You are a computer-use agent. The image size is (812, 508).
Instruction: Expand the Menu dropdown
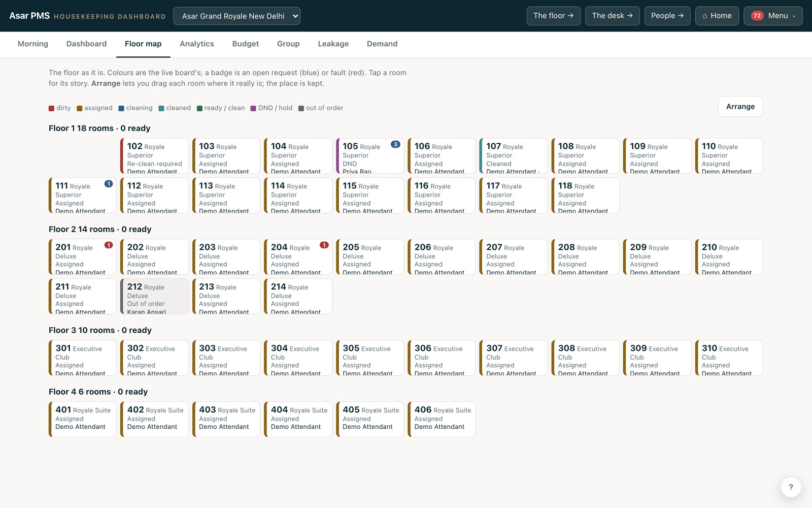[773, 16]
